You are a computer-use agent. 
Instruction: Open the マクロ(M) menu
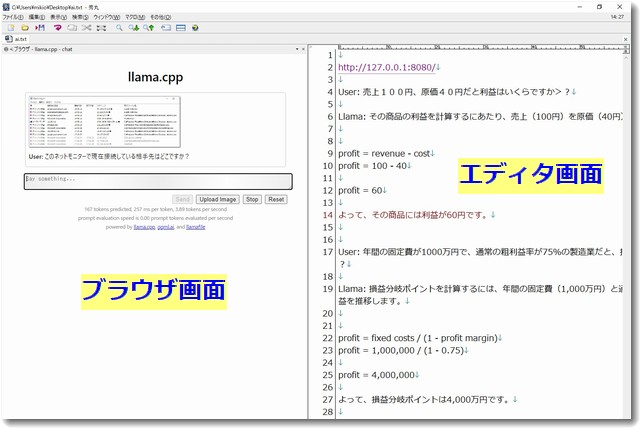(135, 17)
